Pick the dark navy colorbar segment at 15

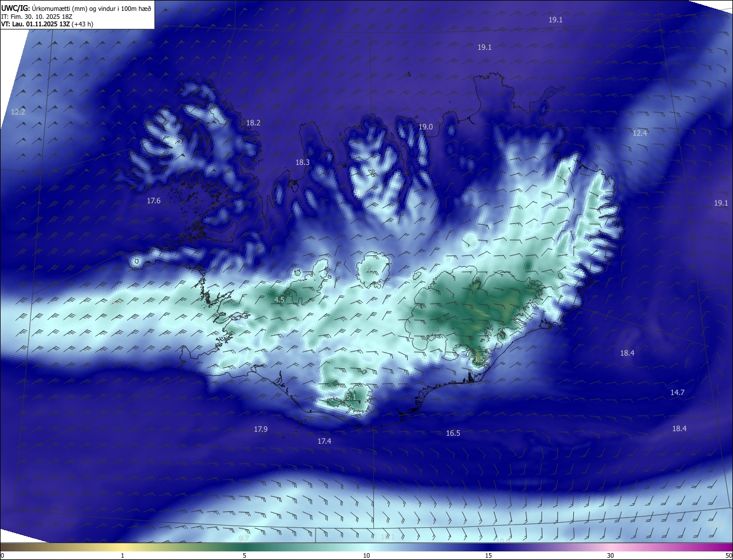pyautogui.click(x=488, y=547)
